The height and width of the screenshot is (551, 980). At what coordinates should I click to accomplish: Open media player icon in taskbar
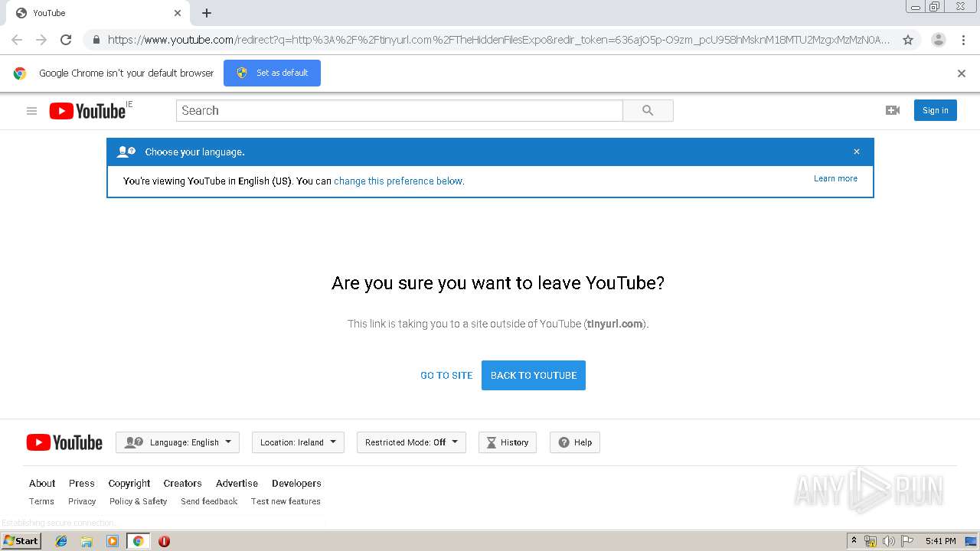(113, 541)
